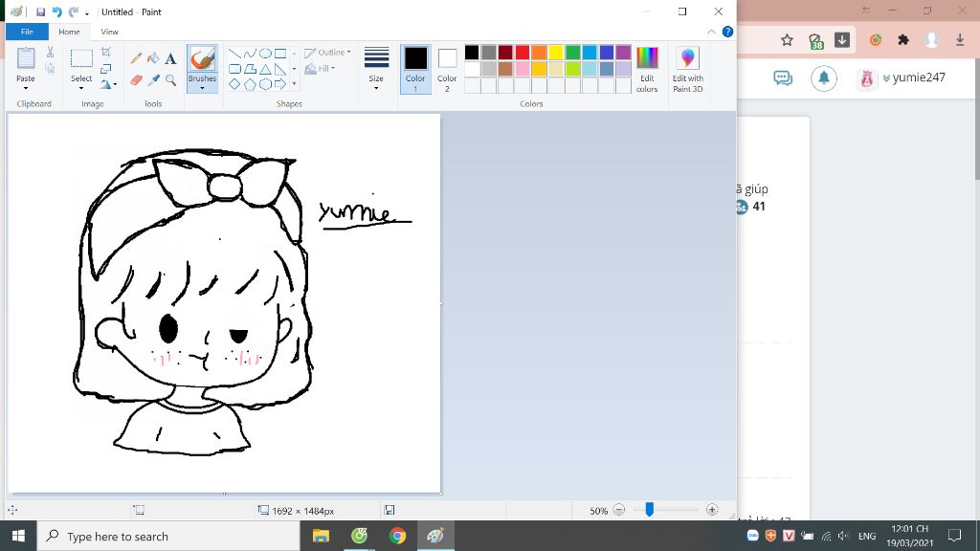This screenshot has height=551, width=980.
Task: Select the Eraser tool
Action: pyautogui.click(x=136, y=80)
